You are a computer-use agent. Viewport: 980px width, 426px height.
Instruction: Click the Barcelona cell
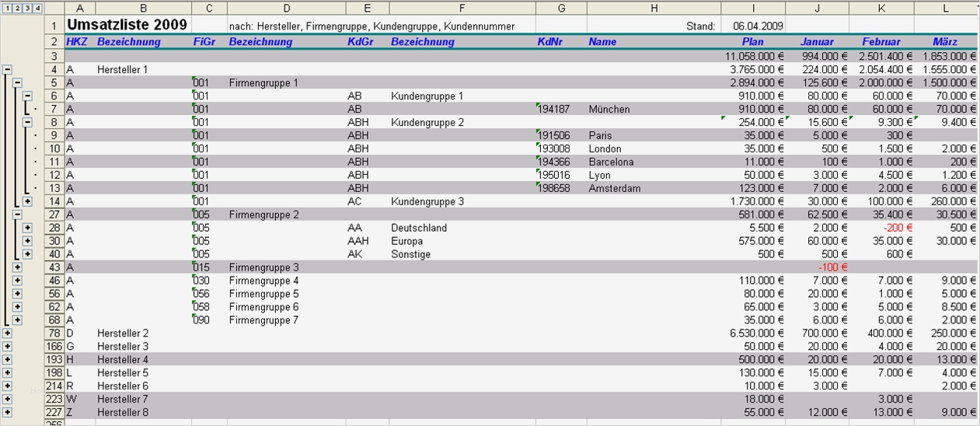point(654,162)
